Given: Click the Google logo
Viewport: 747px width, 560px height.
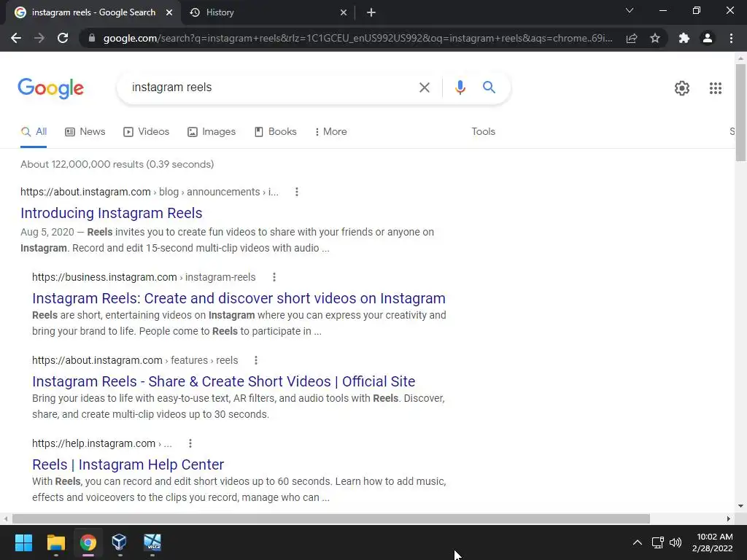Looking at the screenshot, I should (x=50, y=88).
